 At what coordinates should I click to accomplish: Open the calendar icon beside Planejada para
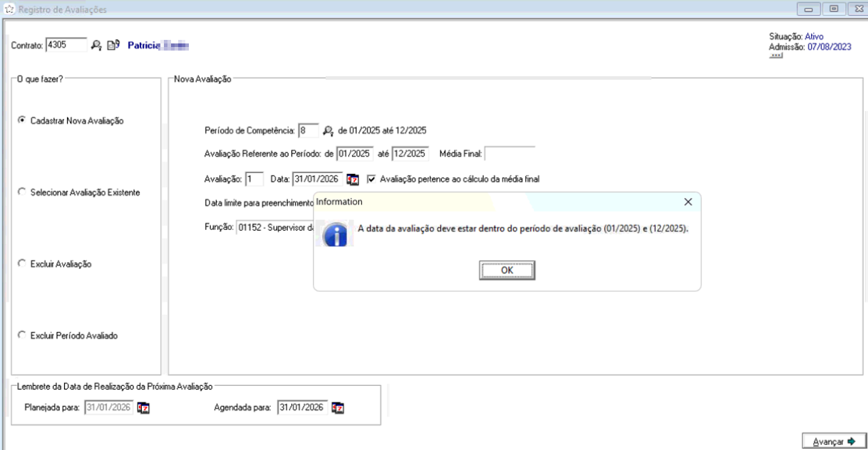click(x=144, y=409)
